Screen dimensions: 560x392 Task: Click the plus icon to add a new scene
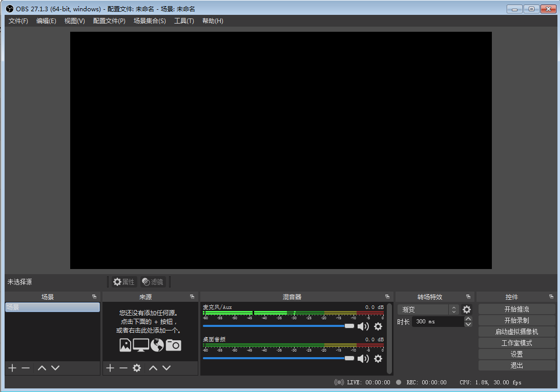[12, 367]
